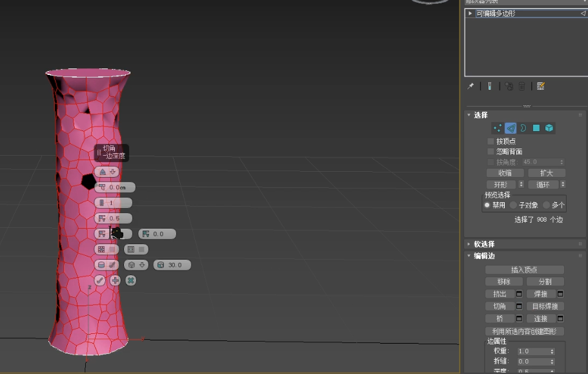This screenshot has width=588, height=374.
Task: Click 焊接 weld button
Action: (x=541, y=294)
